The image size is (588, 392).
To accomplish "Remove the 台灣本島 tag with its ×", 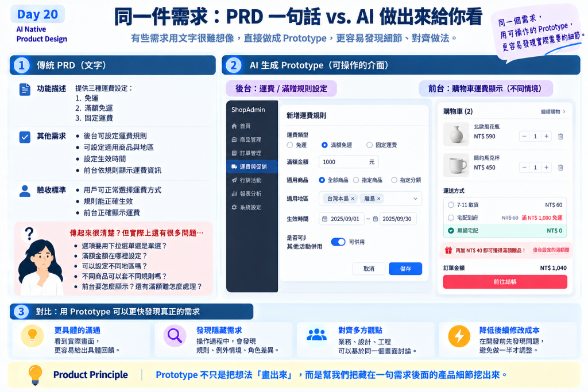I will point(353,199).
